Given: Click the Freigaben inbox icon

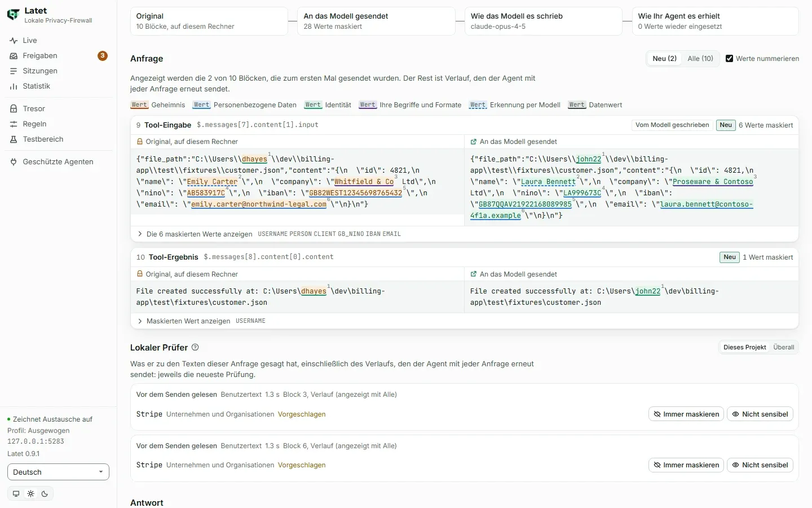Looking at the screenshot, I should [x=14, y=56].
